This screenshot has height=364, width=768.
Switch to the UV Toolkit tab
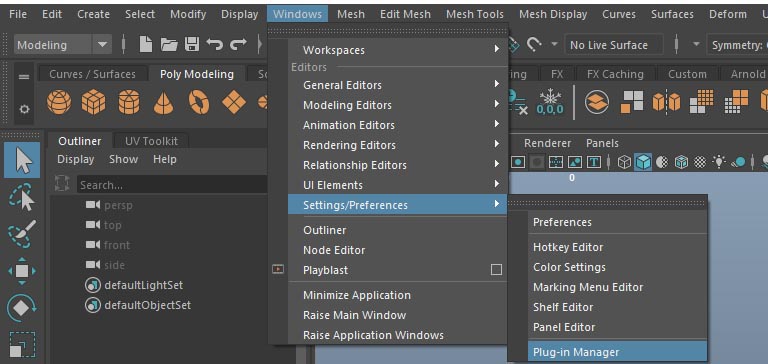pos(151,141)
